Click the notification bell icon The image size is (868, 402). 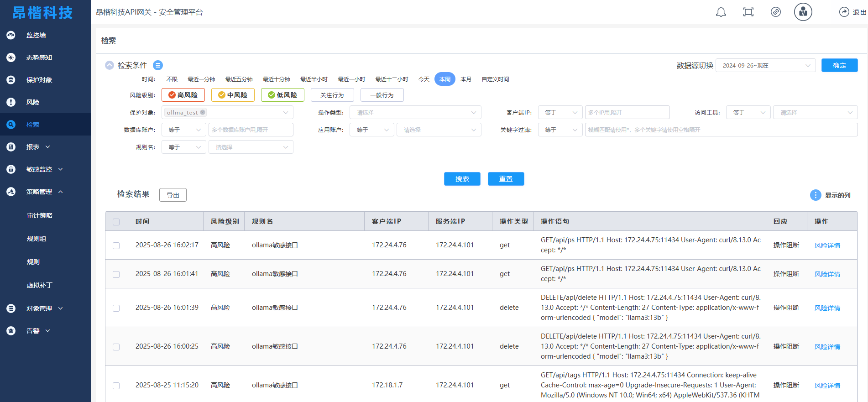[x=721, y=12]
